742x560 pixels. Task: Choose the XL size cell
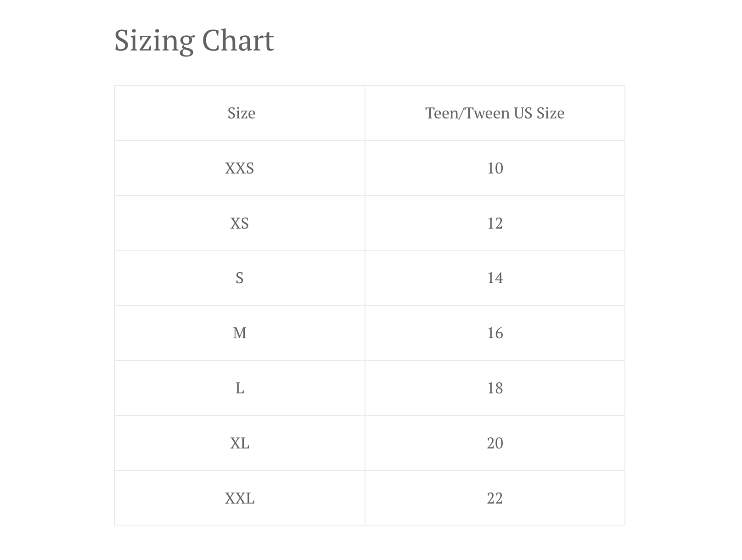coord(239,443)
